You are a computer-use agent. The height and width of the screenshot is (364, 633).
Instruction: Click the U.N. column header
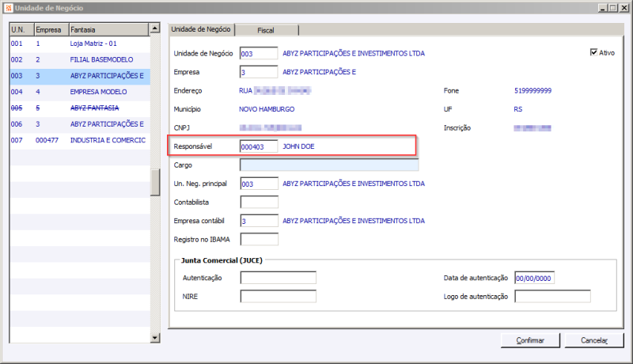(22, 29)
